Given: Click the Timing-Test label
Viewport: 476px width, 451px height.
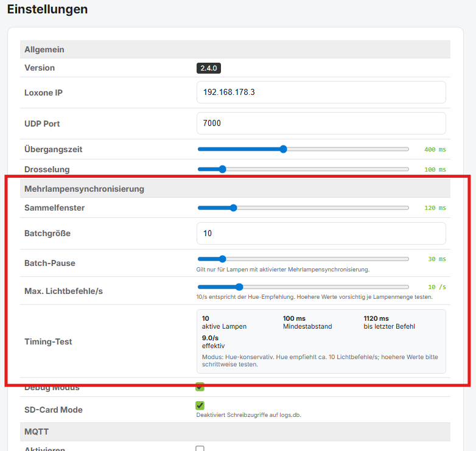Looking at the screenshot, I should click(x=48, y=341).
